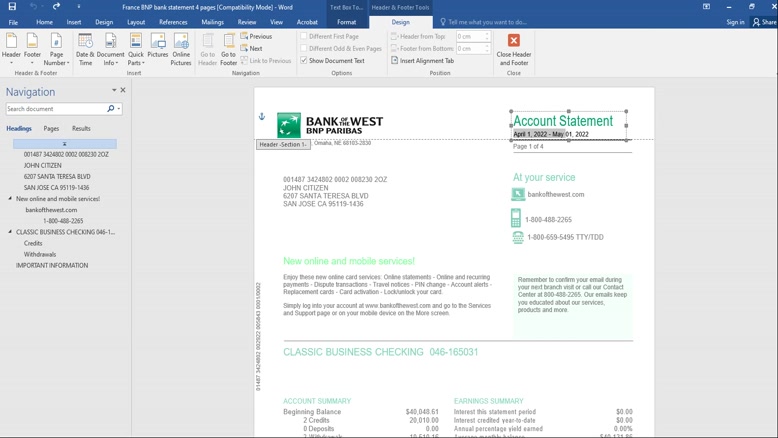Toggle Different Odd & Even Pages
This screenshot has height=438, width=778.
[304, 48]
